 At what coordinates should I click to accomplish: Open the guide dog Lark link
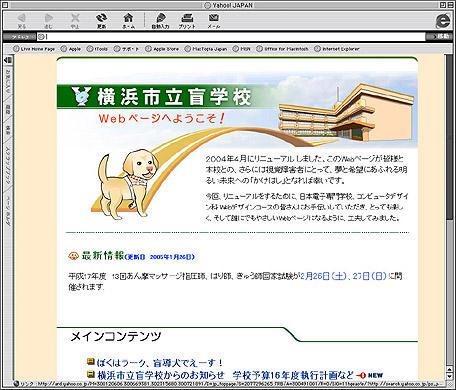pos(159,362)
